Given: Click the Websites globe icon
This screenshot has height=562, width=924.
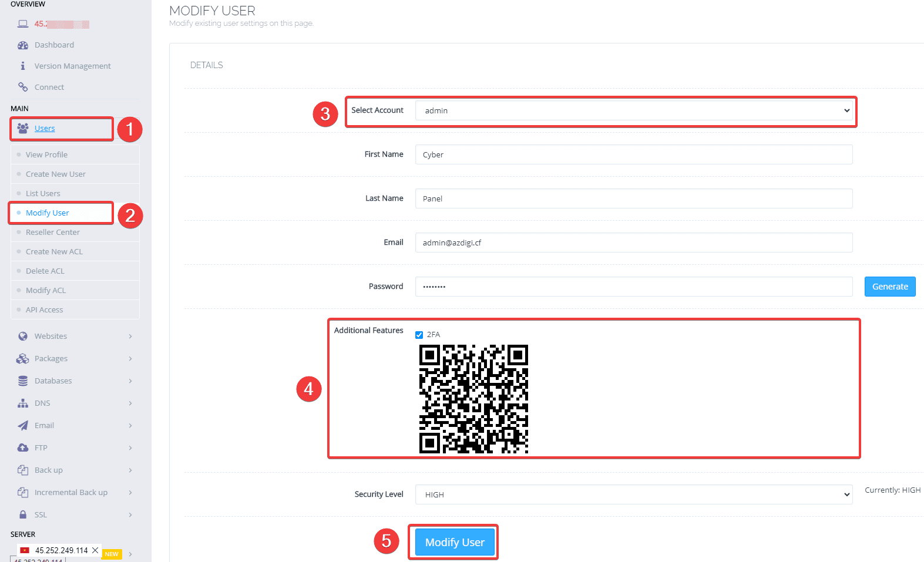Looking at the screenshot, I should pyautogui.click(x=23, y=336).
